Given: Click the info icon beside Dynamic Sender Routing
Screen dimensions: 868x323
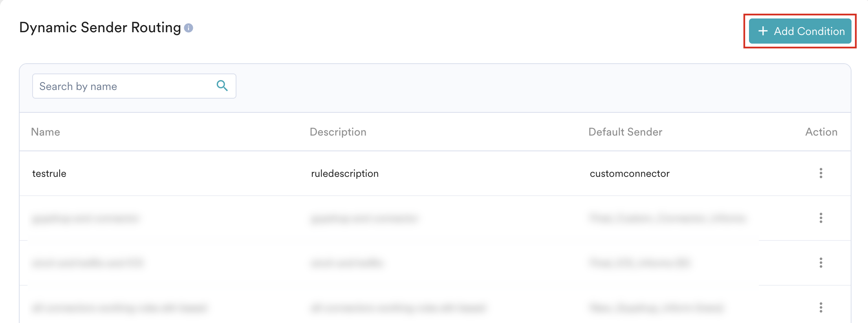Looking at the screenshot, I should click(x=189, y=28).
